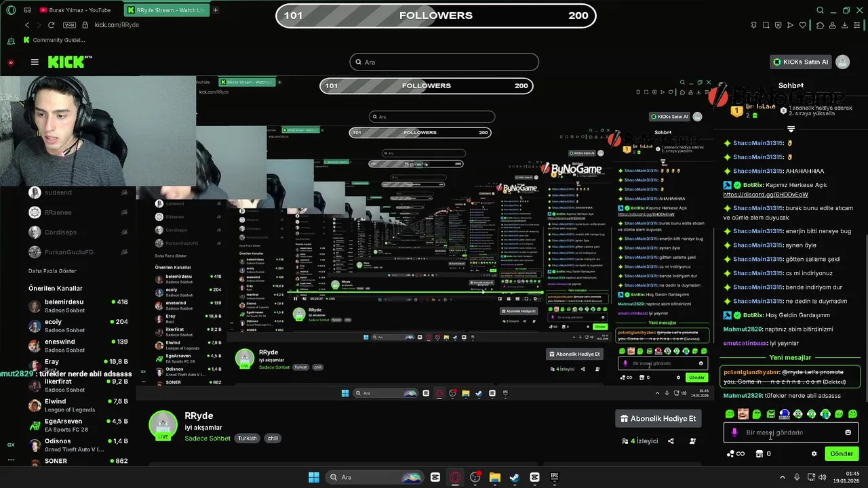Viewport: 868px width, 488px height.
Task: Open the browser downloads icon
Action: point(846,25)
